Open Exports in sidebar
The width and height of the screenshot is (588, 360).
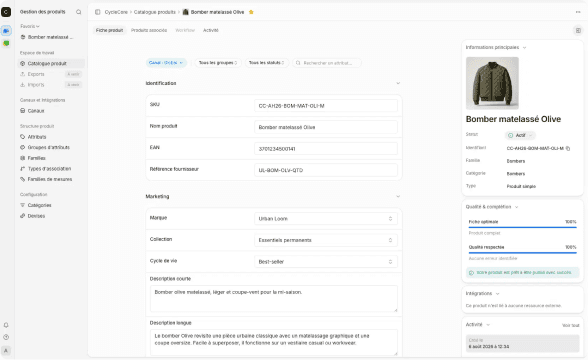tap(51, 74)
